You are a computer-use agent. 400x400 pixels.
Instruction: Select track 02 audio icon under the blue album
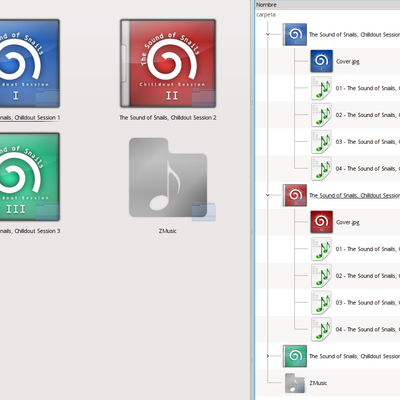tap(321, 115)
